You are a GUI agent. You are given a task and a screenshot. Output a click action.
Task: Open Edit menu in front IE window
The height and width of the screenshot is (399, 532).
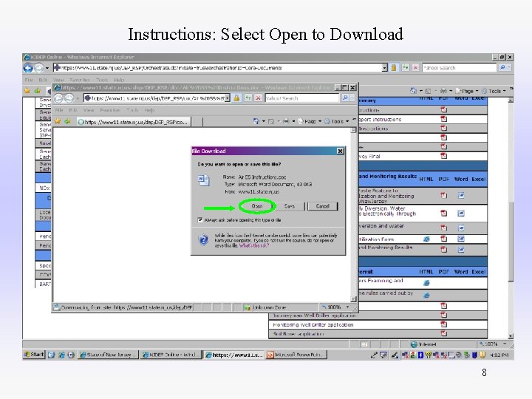point(73,110)
